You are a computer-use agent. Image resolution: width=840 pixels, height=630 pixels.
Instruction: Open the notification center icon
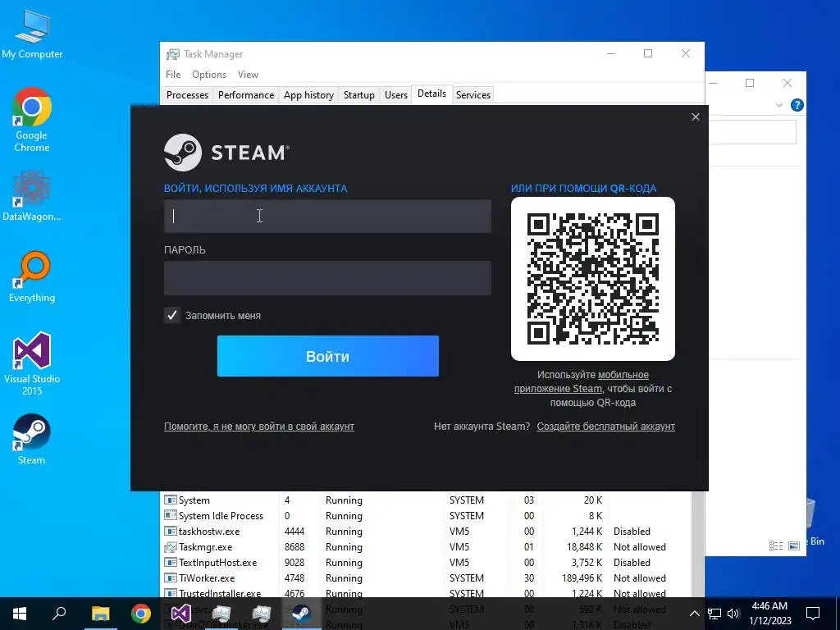tap(813, 614)
